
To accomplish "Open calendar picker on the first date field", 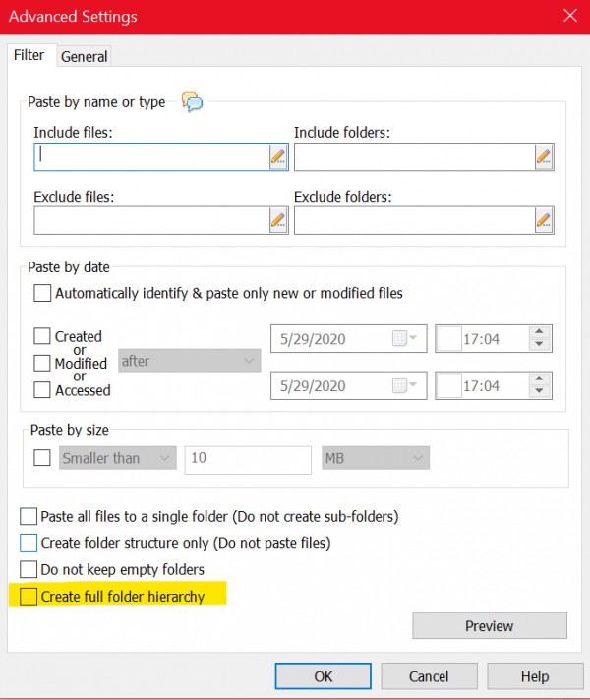I will (x=404, y=338).
